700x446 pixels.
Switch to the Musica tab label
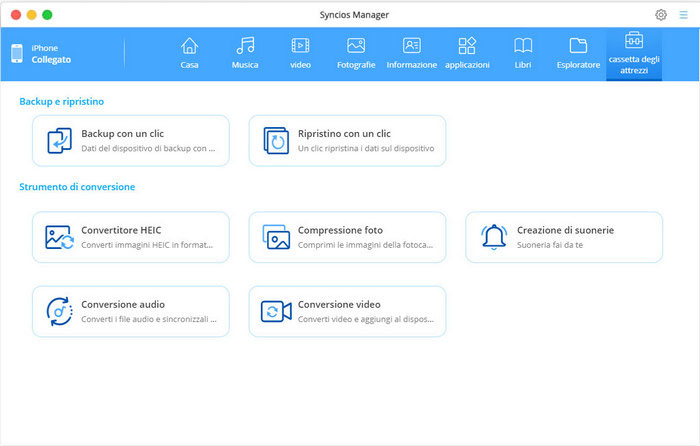tap(245, 65)
